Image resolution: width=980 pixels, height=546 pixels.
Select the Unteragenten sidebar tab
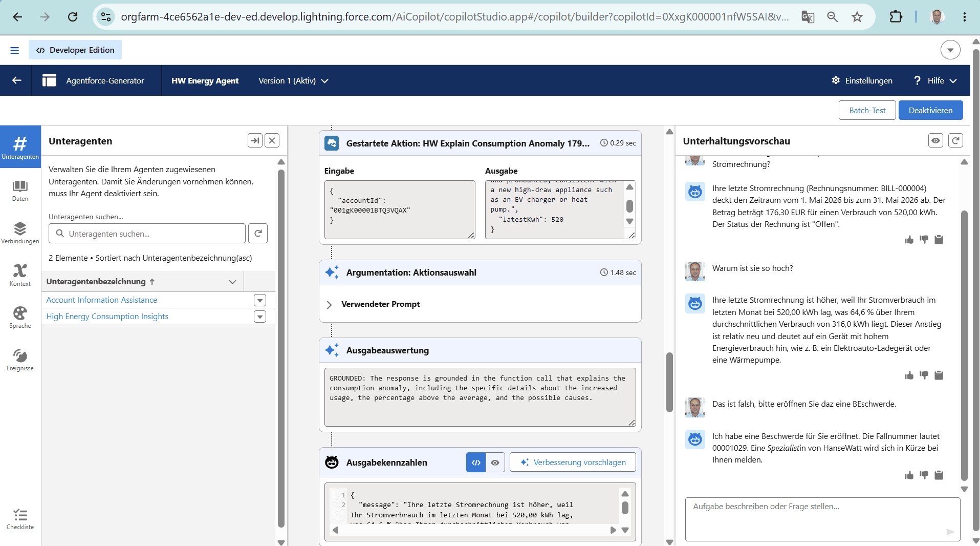(x=20, y=147)
